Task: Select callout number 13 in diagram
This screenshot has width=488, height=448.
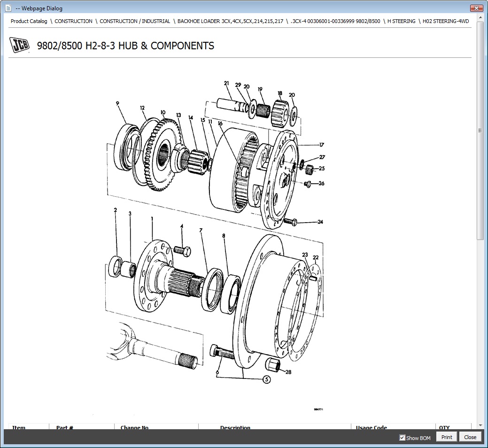Action: [178, 115]
